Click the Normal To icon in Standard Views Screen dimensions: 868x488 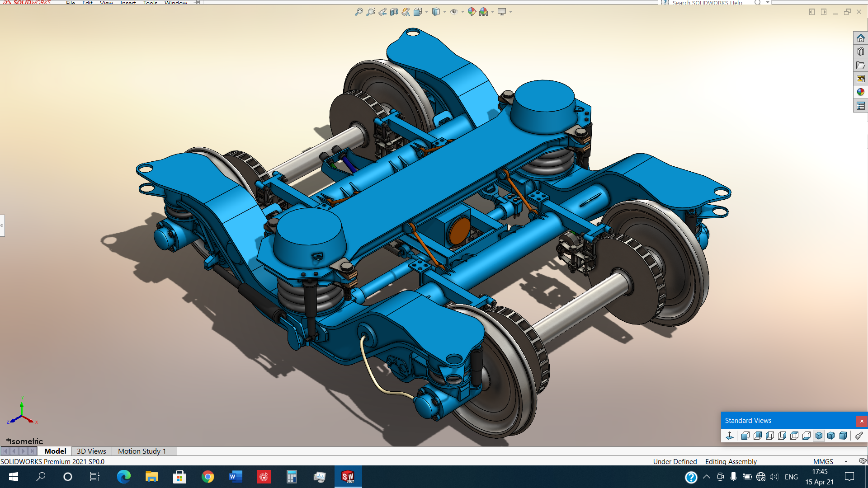point(729,436)
